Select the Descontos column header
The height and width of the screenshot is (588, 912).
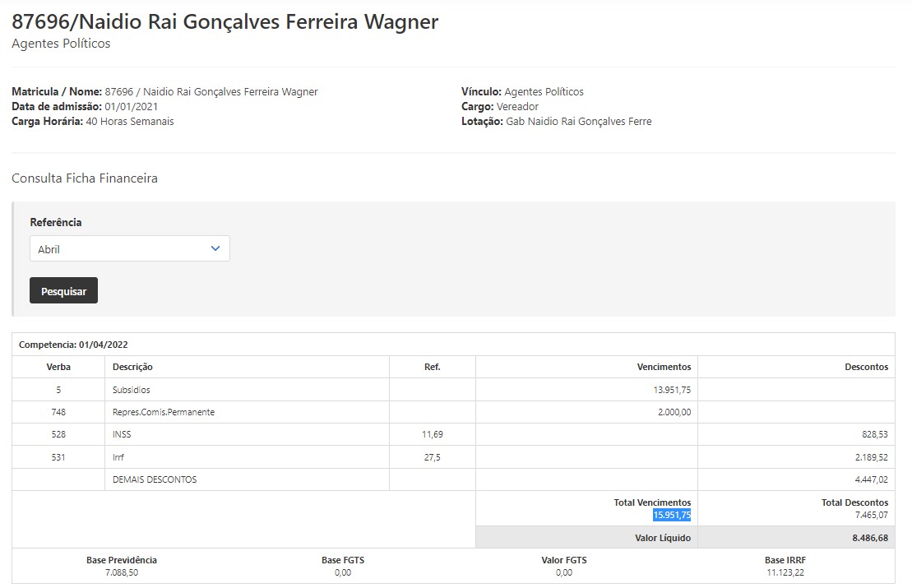[x=866, y=367]
